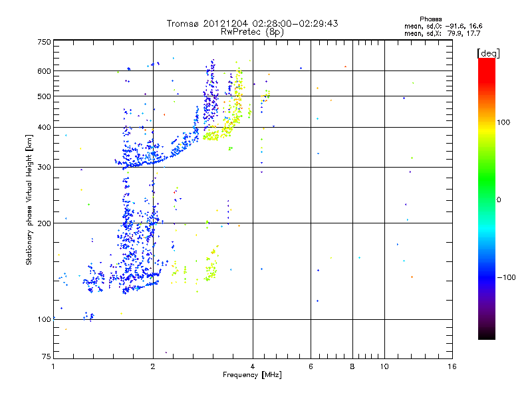Click the yellow-green echo cluster near 3 MHz, 380 km
Viewport: 532px width, 399px height.
211,136
